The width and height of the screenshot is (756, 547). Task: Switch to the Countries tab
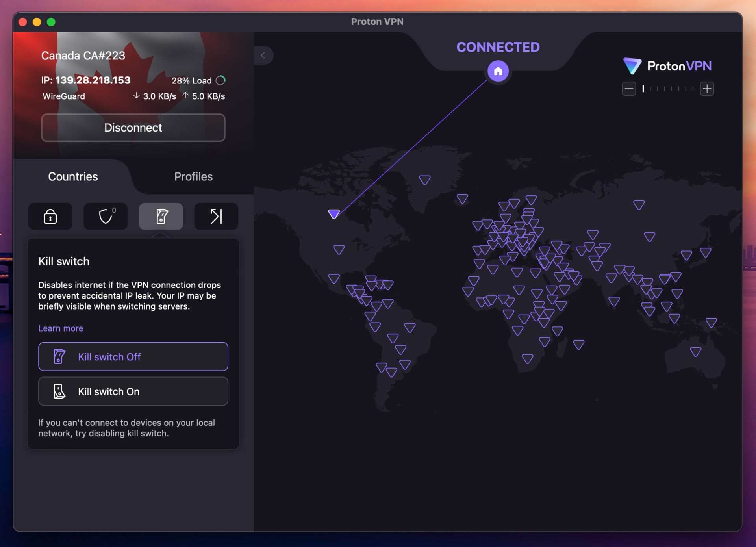click(73, 176)
